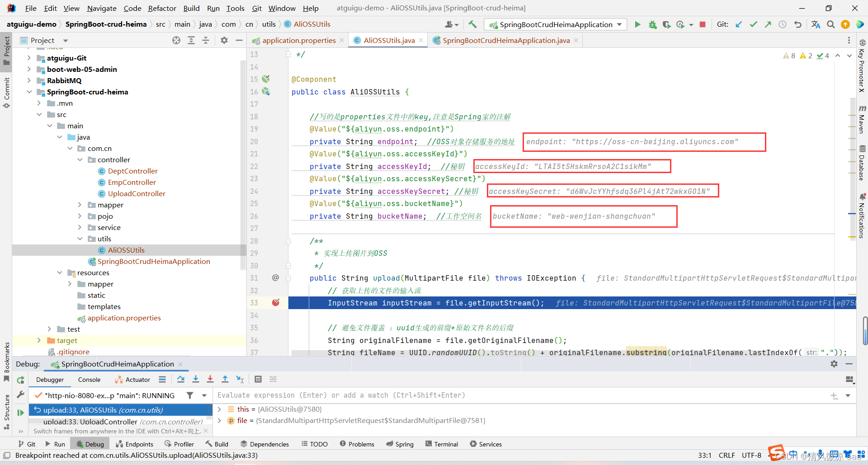Image resolution: width=868 pixels, height=465 pixels.
Task: Expand the atguigu-Git folder
Action: [x=29, y=58]
